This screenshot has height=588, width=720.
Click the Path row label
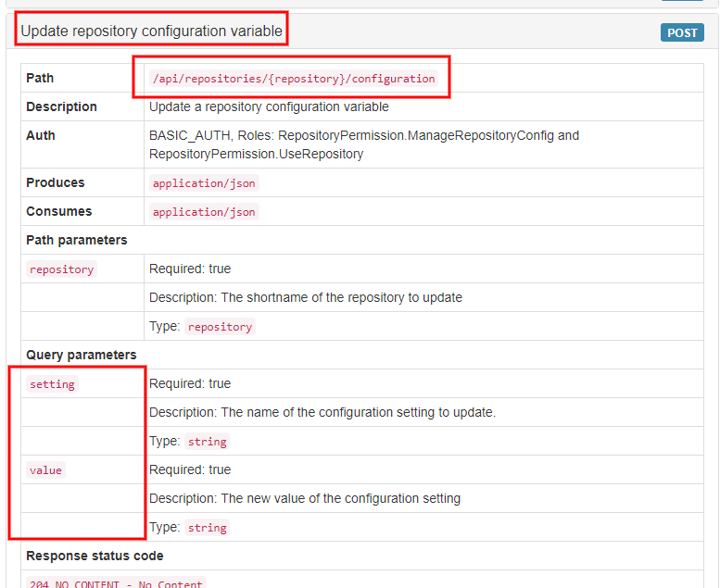point(40,79)
